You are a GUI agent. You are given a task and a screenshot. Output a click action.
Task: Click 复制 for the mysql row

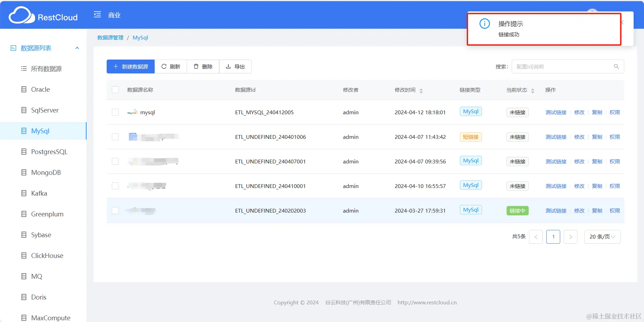click(597, 112)
